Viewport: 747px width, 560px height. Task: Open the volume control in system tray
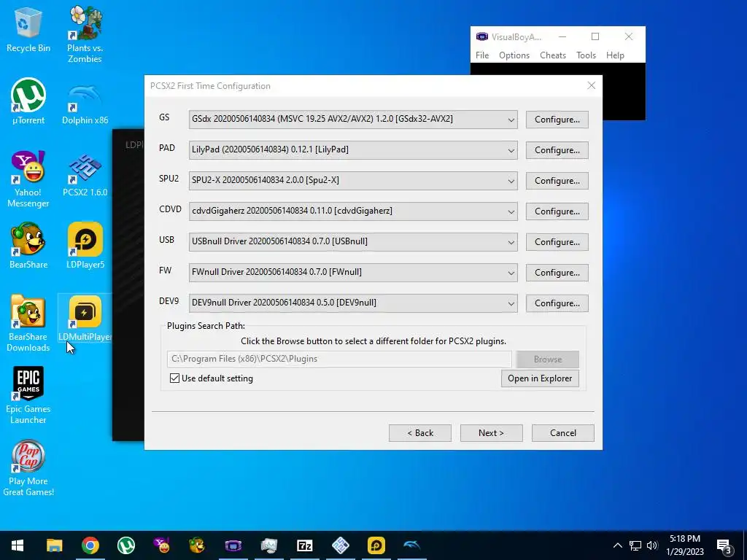tap(652, 545)
